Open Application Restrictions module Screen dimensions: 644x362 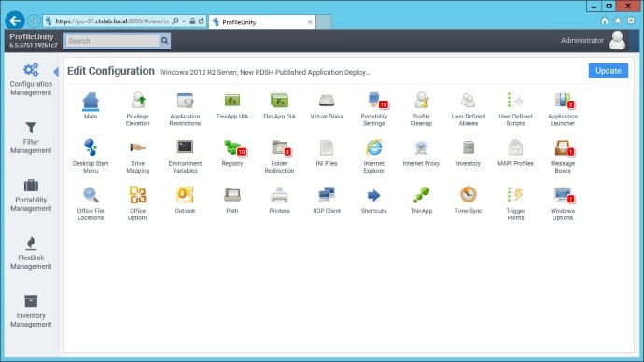click(x=185, y=109)
